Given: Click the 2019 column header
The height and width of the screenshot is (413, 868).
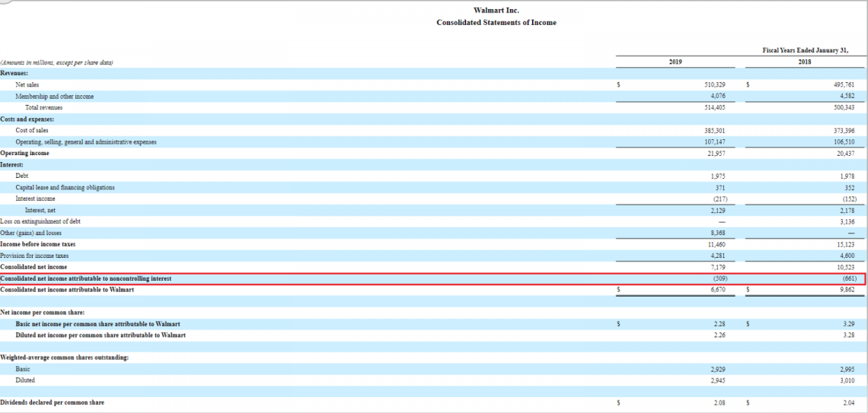Looking at the screenshot, I should point(675,62).
